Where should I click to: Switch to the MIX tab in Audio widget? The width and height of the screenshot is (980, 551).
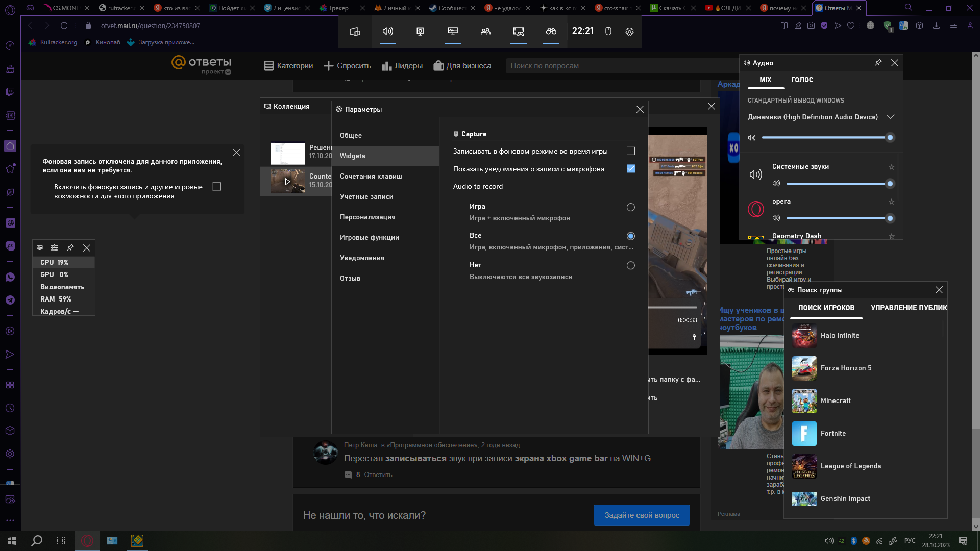pos(766,80)
